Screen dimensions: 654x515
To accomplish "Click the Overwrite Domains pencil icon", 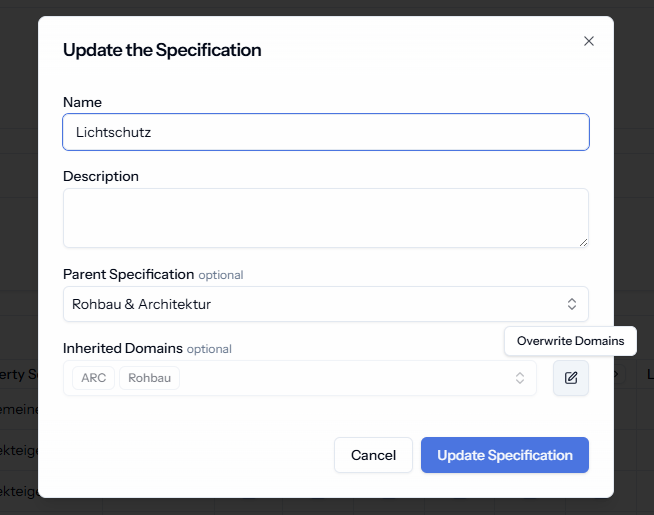I will 571,378.
